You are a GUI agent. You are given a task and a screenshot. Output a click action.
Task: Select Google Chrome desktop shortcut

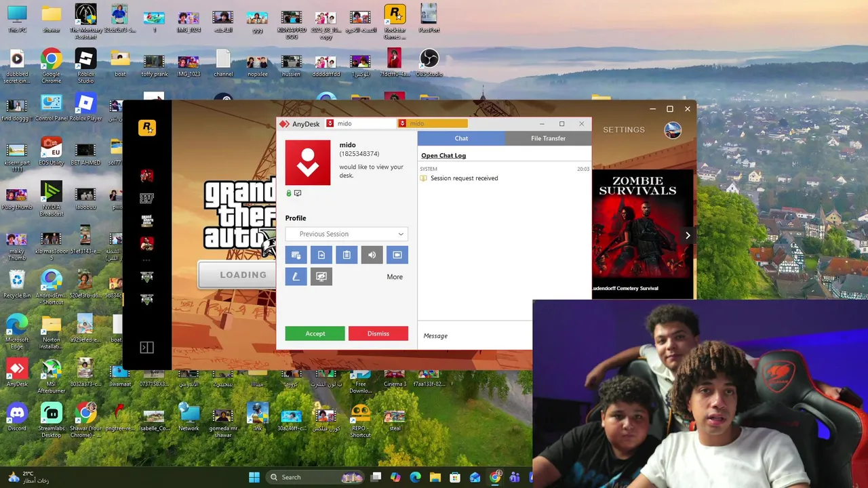tap(52, 66)
